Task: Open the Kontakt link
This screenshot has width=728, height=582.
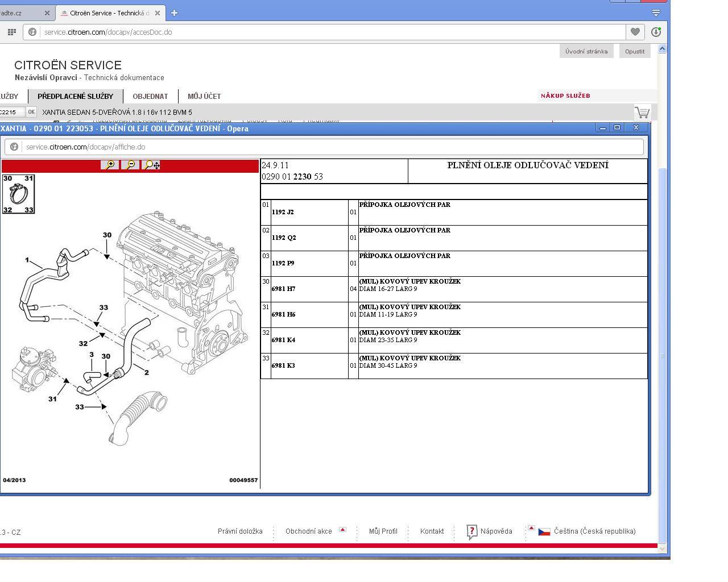Action: pos(432,531)
